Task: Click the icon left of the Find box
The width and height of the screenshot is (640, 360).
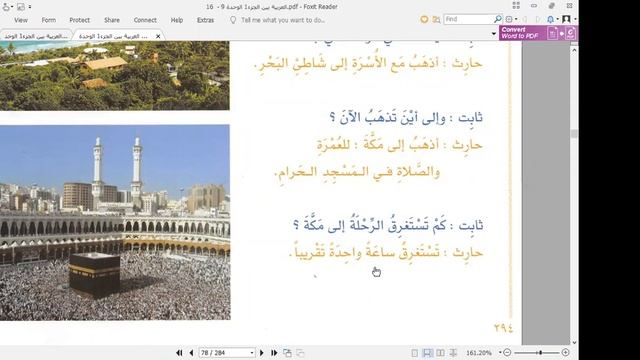Action: 436,19
